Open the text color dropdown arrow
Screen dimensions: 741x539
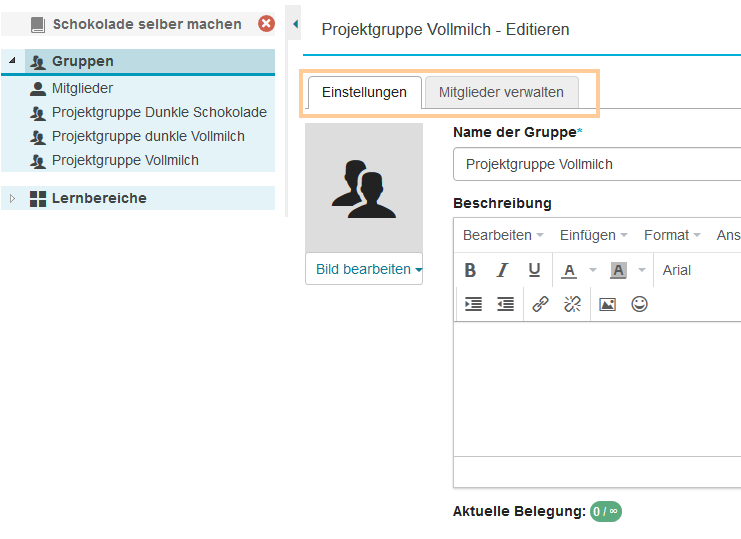pos(593,270)
